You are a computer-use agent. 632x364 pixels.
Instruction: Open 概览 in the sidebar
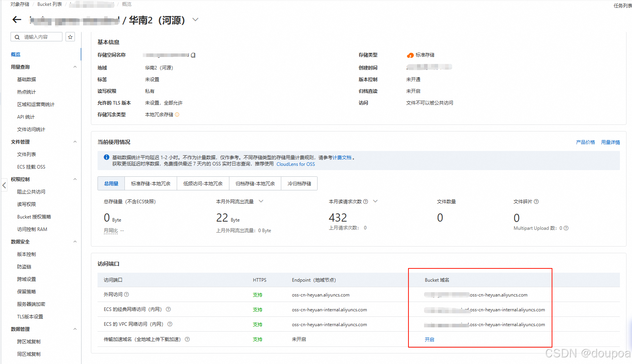pos(16,55)
